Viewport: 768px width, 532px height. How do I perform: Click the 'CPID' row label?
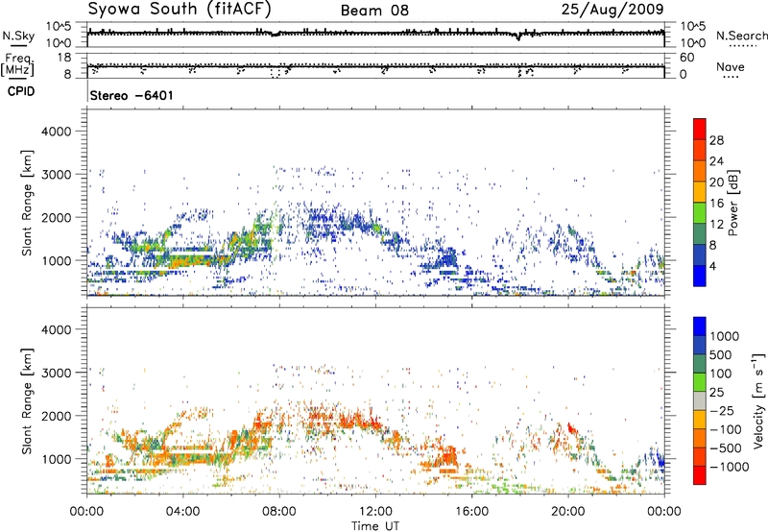(21, 91)
